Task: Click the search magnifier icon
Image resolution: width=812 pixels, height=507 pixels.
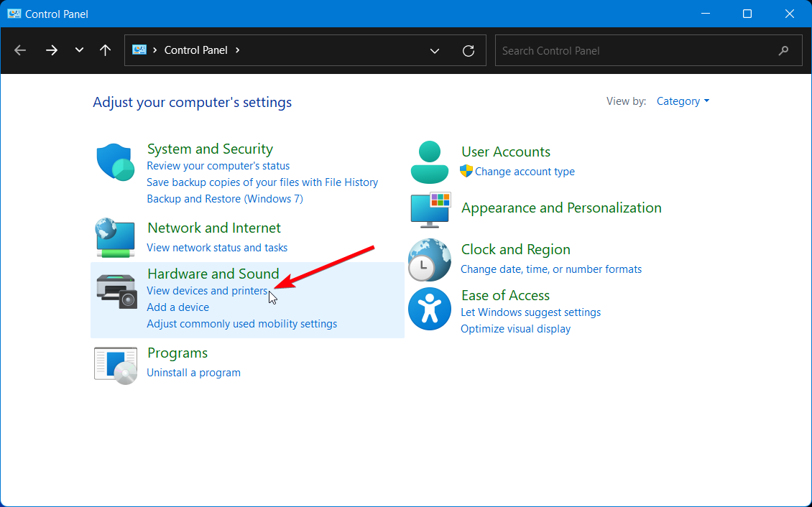Action: pyautogui.click(x=783, y=51)
